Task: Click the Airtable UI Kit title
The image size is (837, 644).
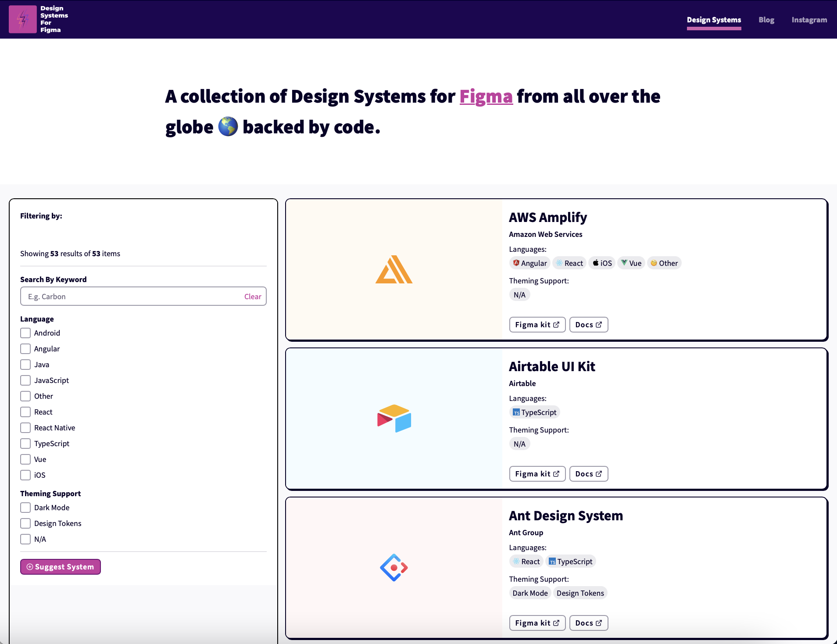Action: pyautogui.click(x=552, y=366)
